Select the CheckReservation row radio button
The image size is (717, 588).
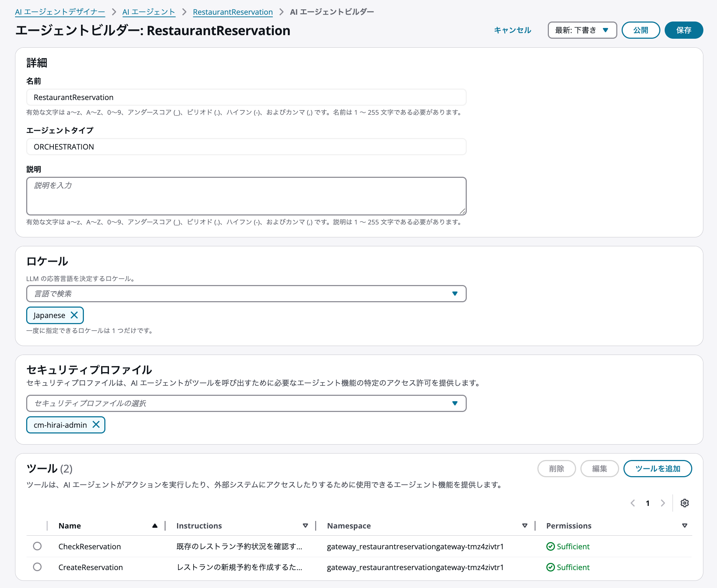point(37,546)
